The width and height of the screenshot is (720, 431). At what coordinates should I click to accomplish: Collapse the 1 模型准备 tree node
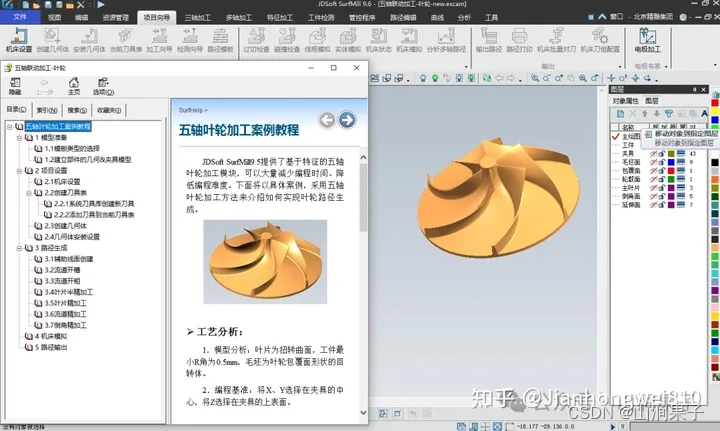19,138
